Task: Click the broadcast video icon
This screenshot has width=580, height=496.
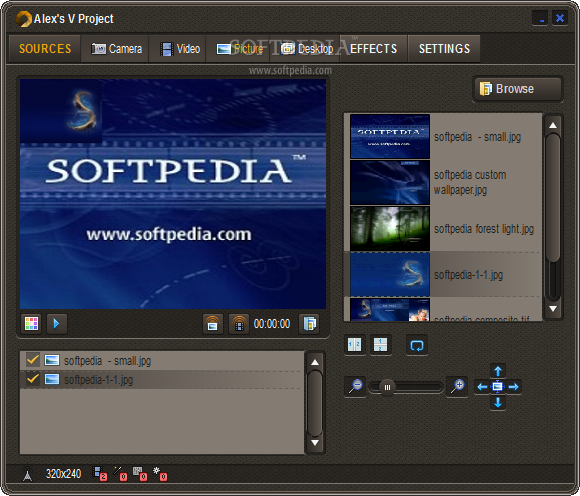Action: [239, 324]
